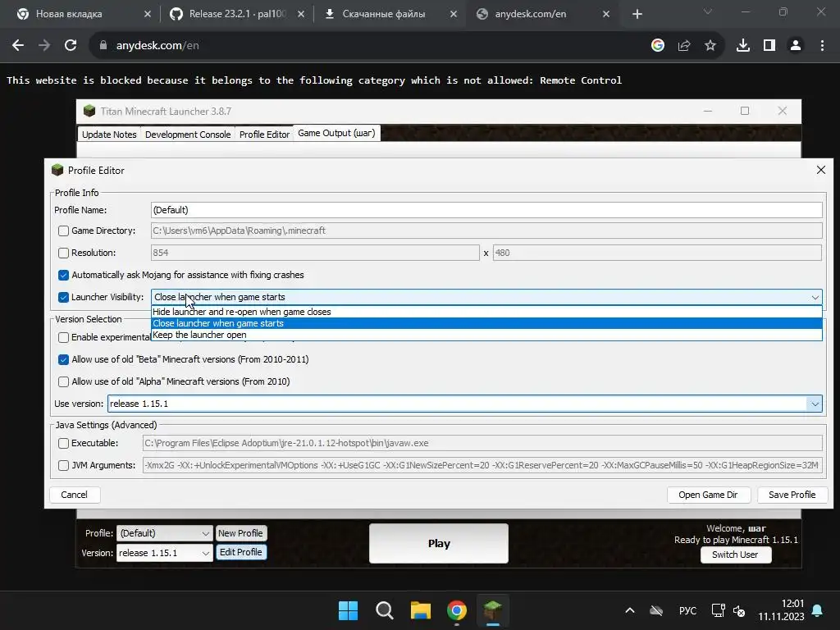The height and width of the screenshot is (630, 840).
Task: Open muted volume tray icon
Action: (x=739, y=610)
